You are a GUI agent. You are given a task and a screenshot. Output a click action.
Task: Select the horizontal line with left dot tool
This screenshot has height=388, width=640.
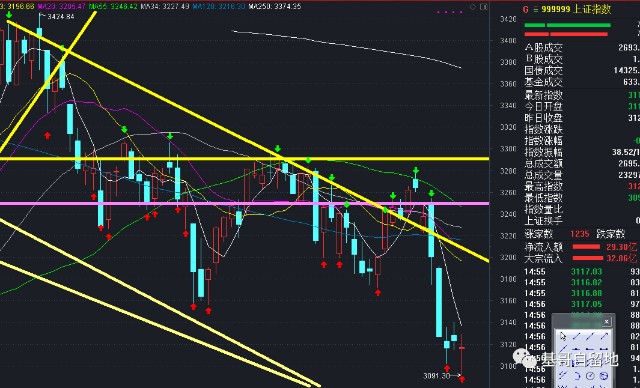pyautogui.click(x=590, y=349)
